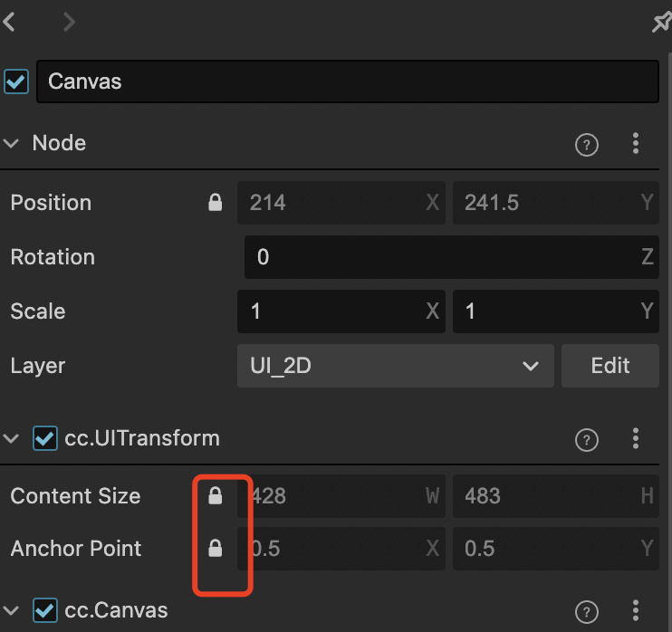The height and width of the screenshot is (632, 672).
Task: Go back with the left arrow
Action: pos(10,23)
